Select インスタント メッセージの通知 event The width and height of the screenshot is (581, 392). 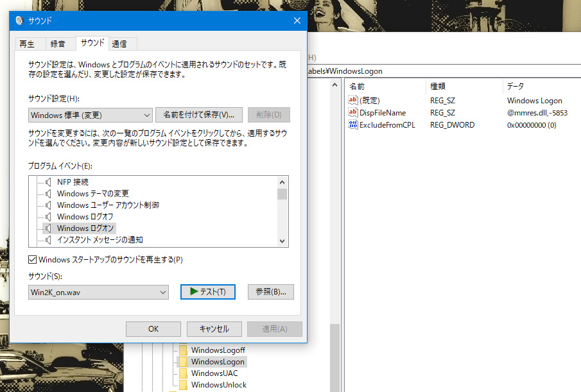click(100, 240)
